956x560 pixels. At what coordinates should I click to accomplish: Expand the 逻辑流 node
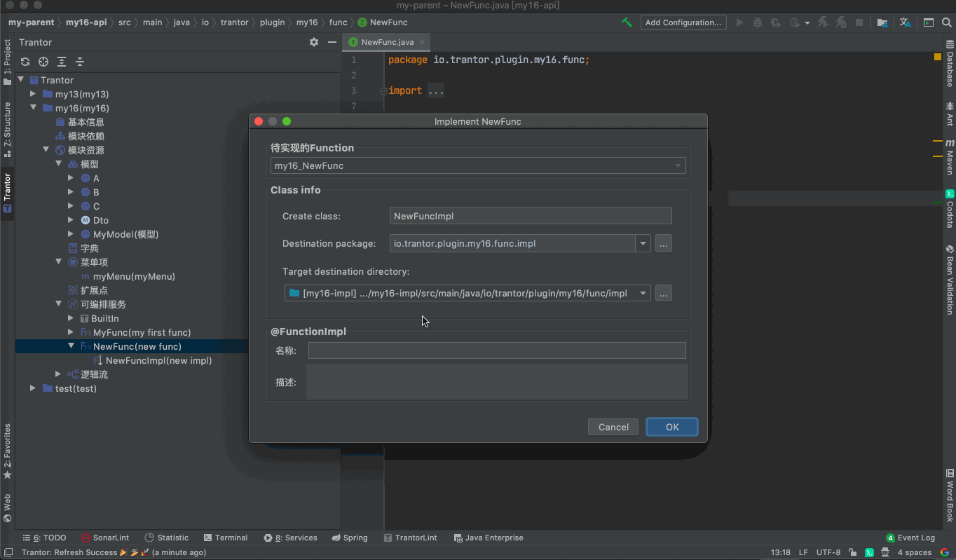pyautogui.click(x=58, y=374)
